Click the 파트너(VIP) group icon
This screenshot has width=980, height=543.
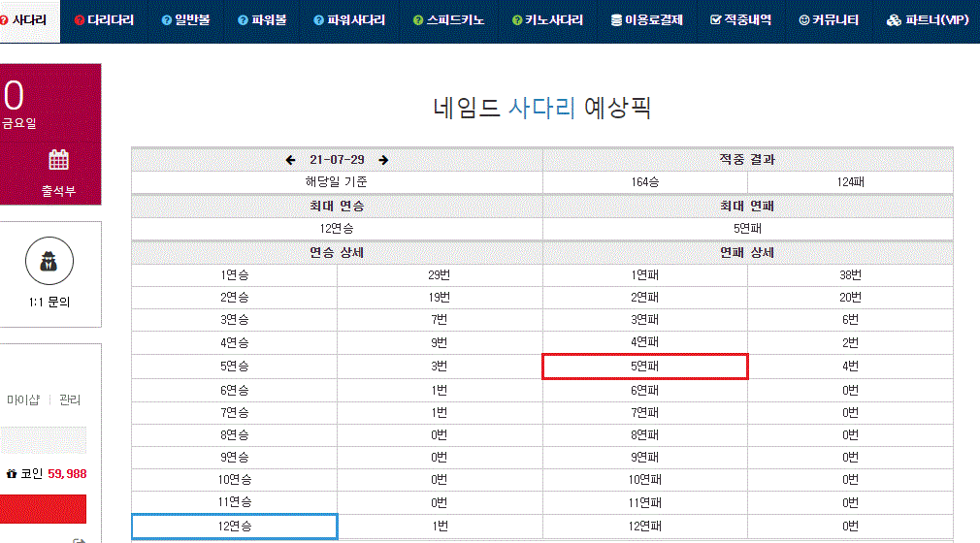tap(894, 20)
